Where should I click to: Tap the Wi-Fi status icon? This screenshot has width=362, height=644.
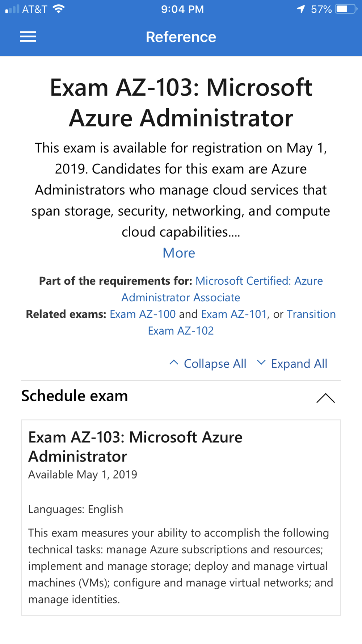pos(58,9)
